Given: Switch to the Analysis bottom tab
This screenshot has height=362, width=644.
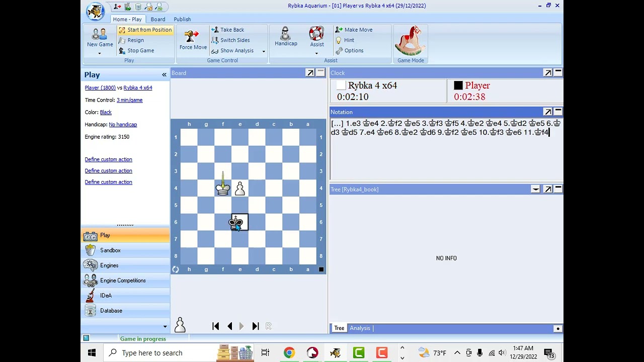Looking at the screenshot, I should click(360, 328).
